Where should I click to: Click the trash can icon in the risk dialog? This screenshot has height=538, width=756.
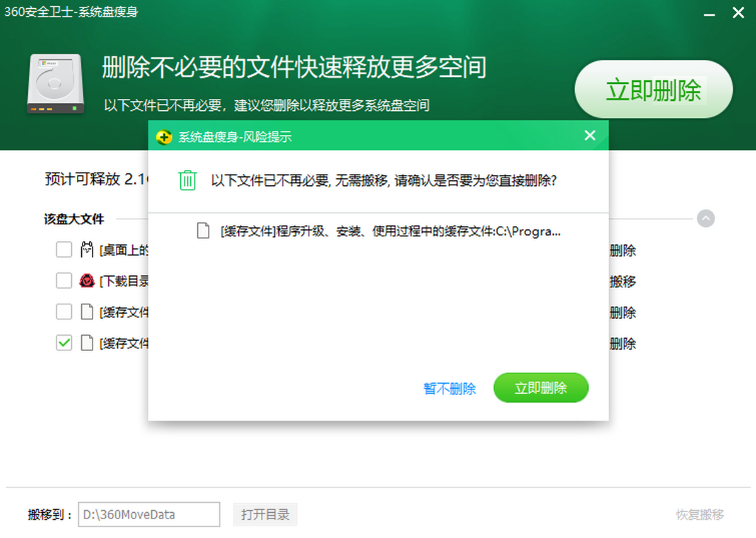coord(188,180)
